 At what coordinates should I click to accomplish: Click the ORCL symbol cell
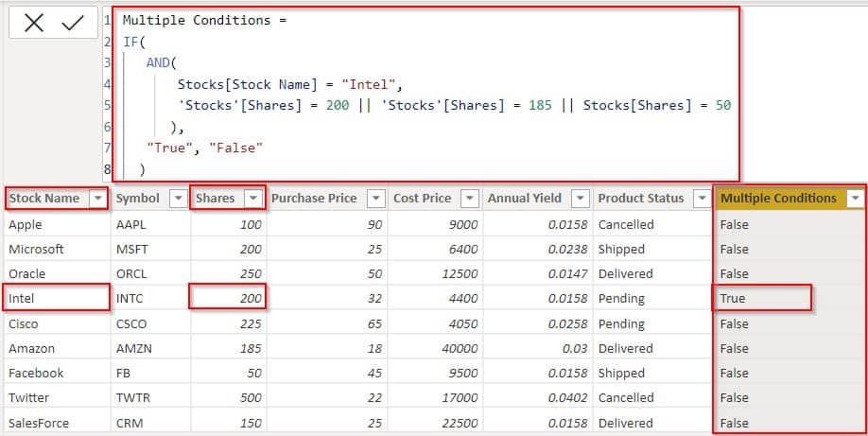click(151, 273)
